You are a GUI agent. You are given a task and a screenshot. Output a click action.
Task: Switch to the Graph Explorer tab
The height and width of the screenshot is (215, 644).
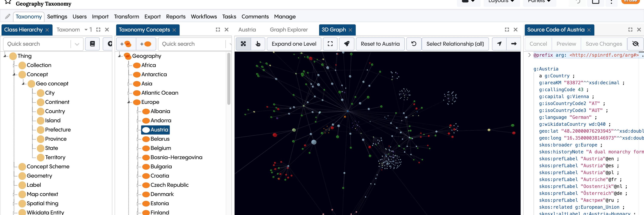(x=289, y=29)
